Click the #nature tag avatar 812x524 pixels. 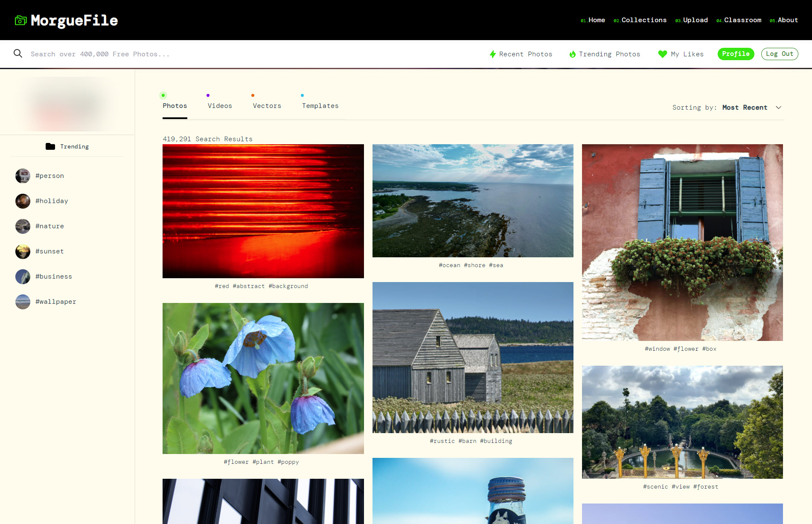[23, 226]
